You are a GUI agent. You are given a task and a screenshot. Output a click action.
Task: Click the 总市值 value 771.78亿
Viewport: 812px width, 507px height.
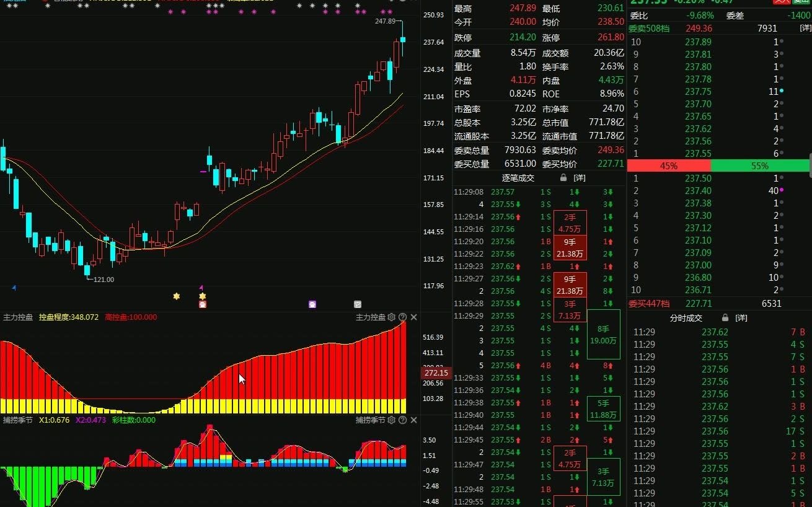[x=607, y=123]
